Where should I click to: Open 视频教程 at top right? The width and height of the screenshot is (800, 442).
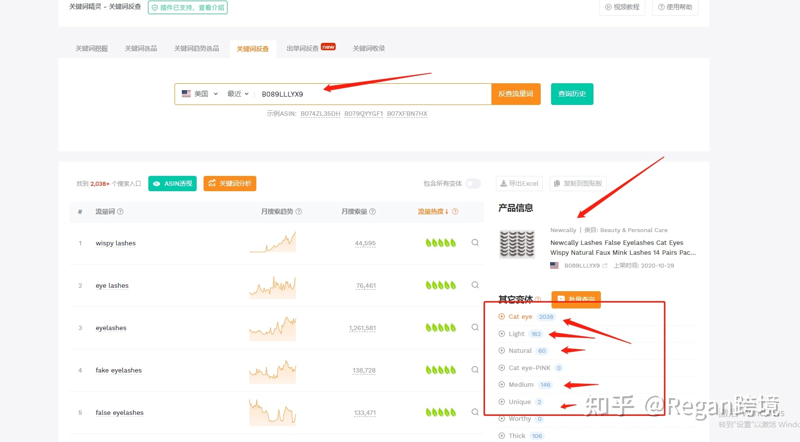pos(622,7)
